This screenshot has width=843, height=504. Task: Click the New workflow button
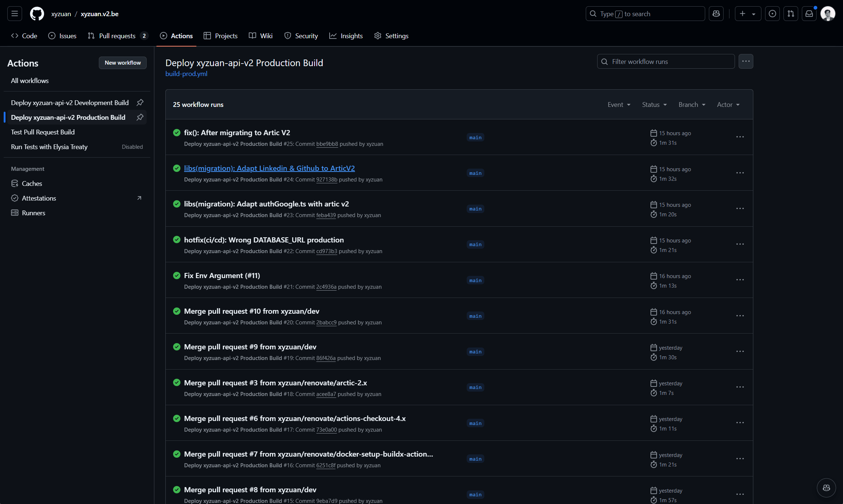(x=123, y=63)
